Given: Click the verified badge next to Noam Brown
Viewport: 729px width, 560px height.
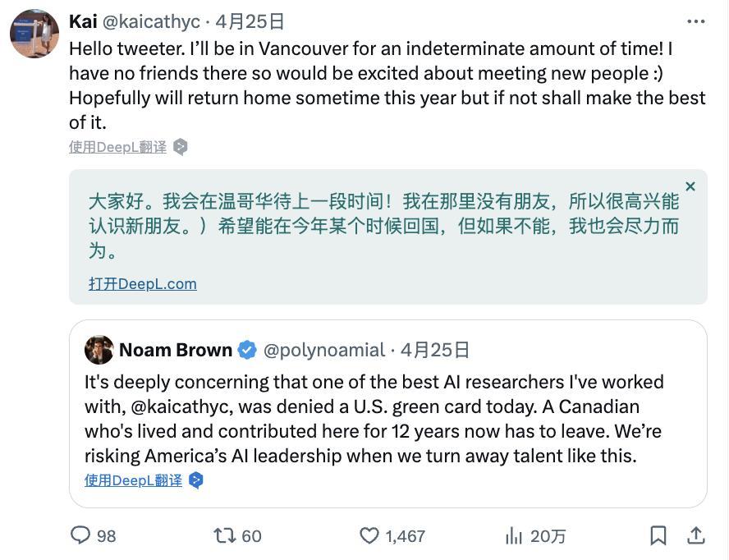Looking at the screenshot, I should [247, 350].
